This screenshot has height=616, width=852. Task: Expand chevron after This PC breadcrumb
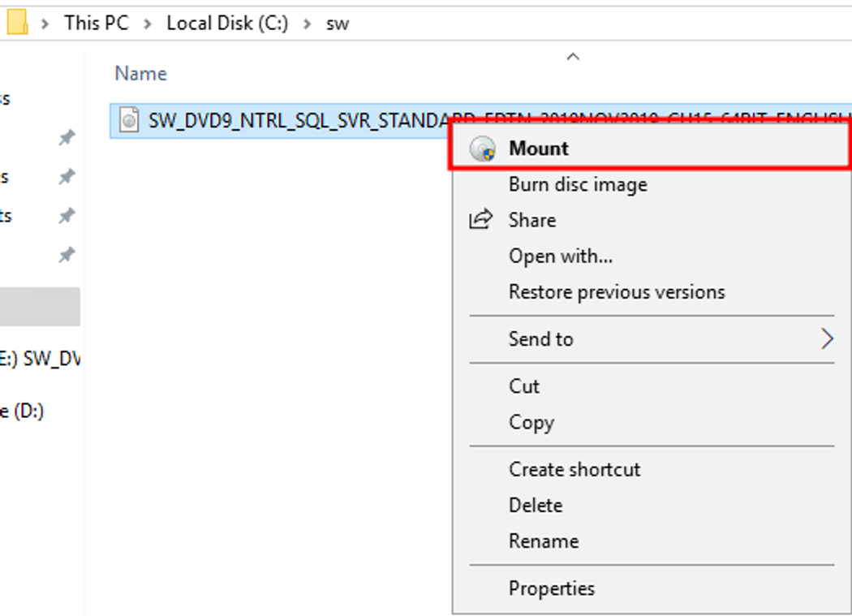147,24
